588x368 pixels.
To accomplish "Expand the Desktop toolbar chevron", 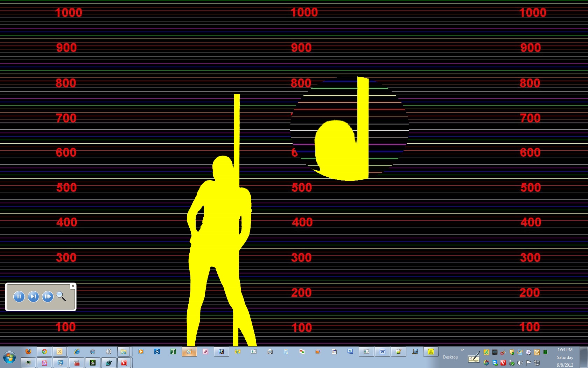I will [462, 350].
